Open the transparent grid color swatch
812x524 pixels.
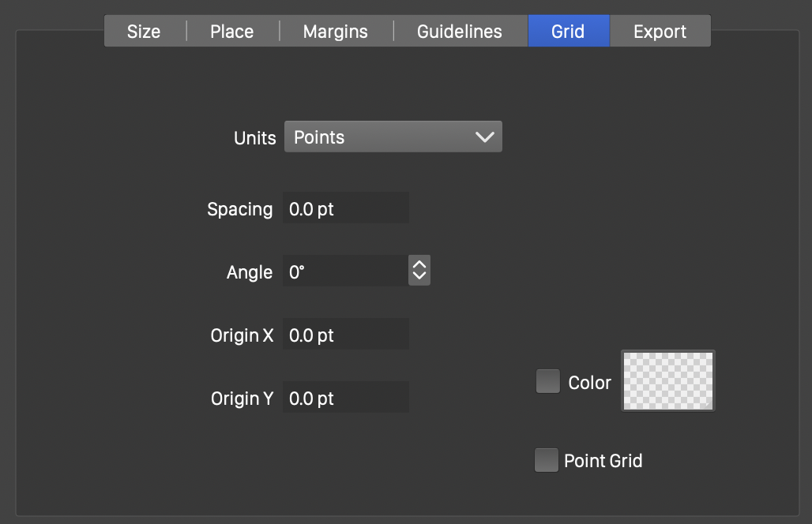668,381
